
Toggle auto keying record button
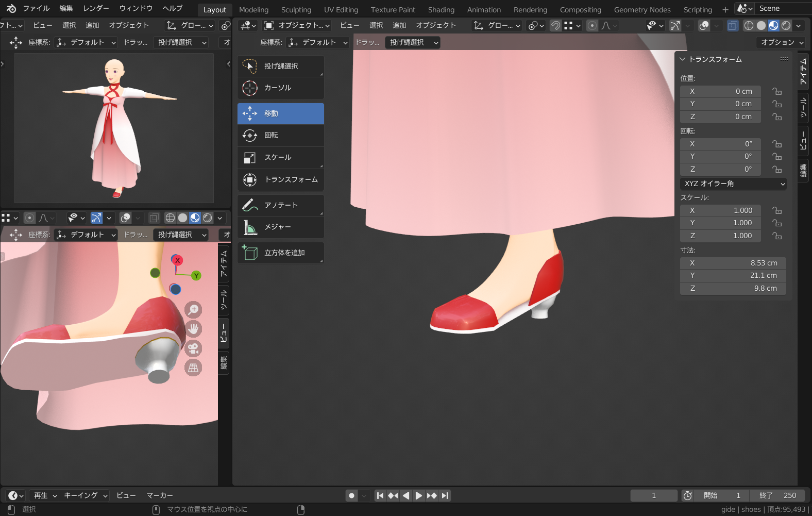(352, 496)
